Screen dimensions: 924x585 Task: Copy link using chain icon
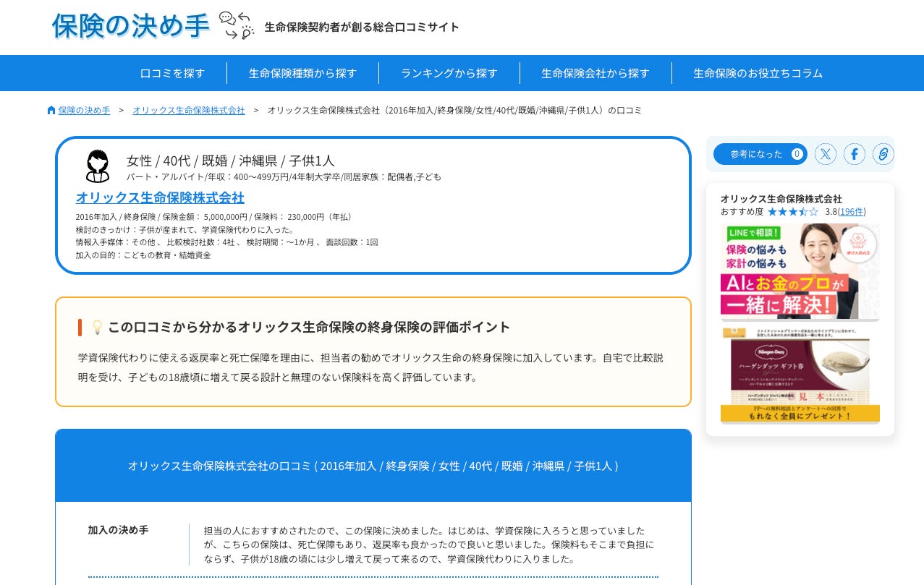tap(883, 154)
